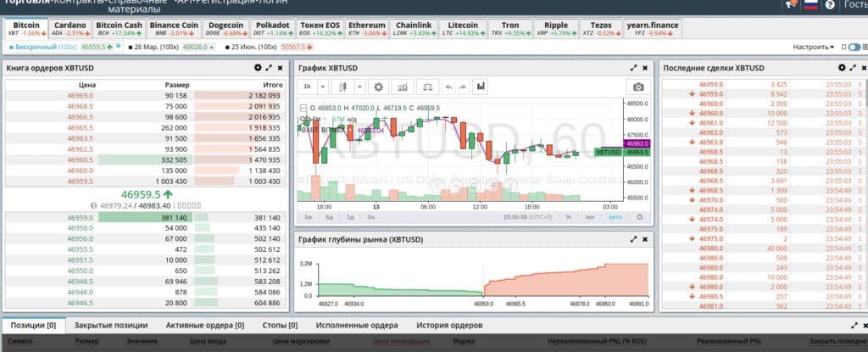Viewport: 868px width, 352px height.
Task: Open order book settings gear icon
Action: click(258, 67)
